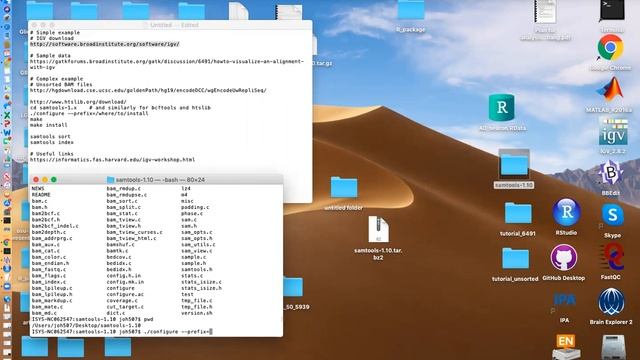Image resolution: width=640 pixels, height=360 pixels.
Task: Select the tutorial_6491 folder
Action: 518,213
